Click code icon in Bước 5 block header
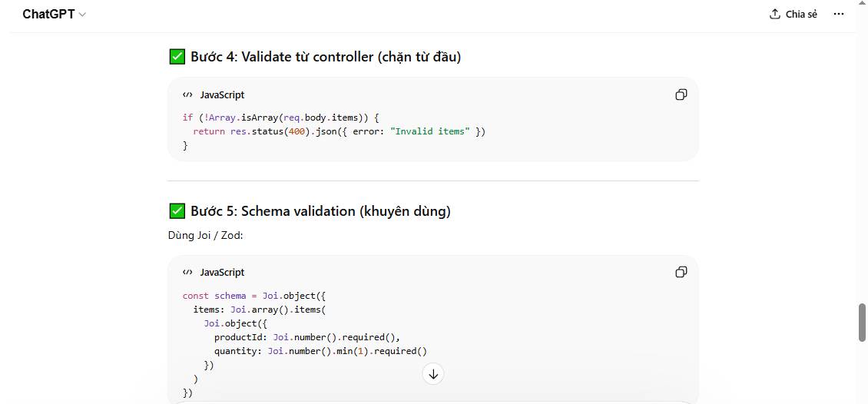This screenshot has width=868, height=404. 187,272
